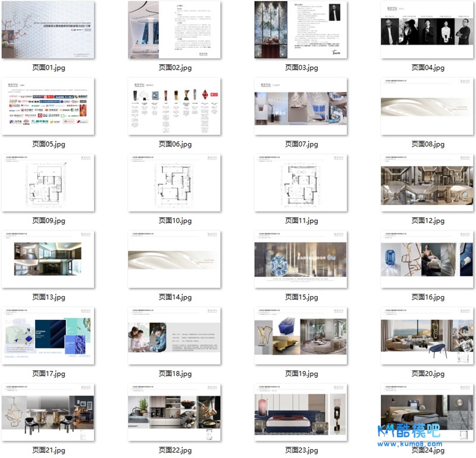The image size is (476, 458).
Task: Click the 页面12.jpg interior photos thumbnail
Action: [x=427, y=183]
